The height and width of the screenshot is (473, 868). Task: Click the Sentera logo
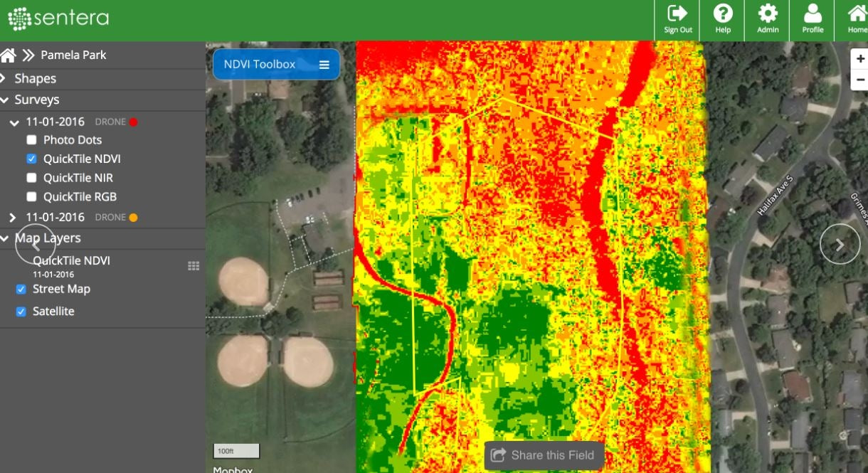[x=58, y=18]
